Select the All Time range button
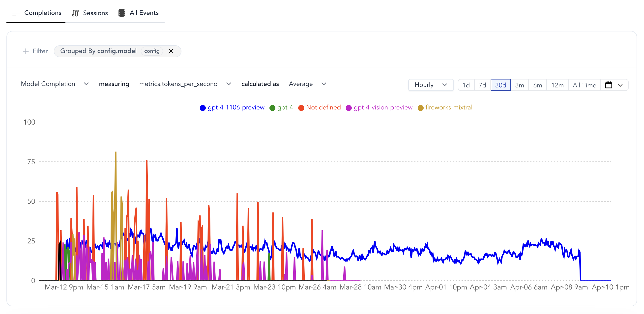Viewport: 644px width, 314px height. point(584,85)
